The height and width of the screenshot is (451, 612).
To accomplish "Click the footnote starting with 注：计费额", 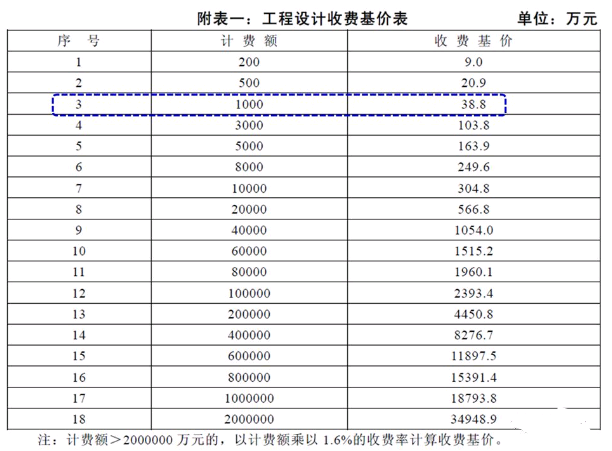I will click(x=271, y=440).
